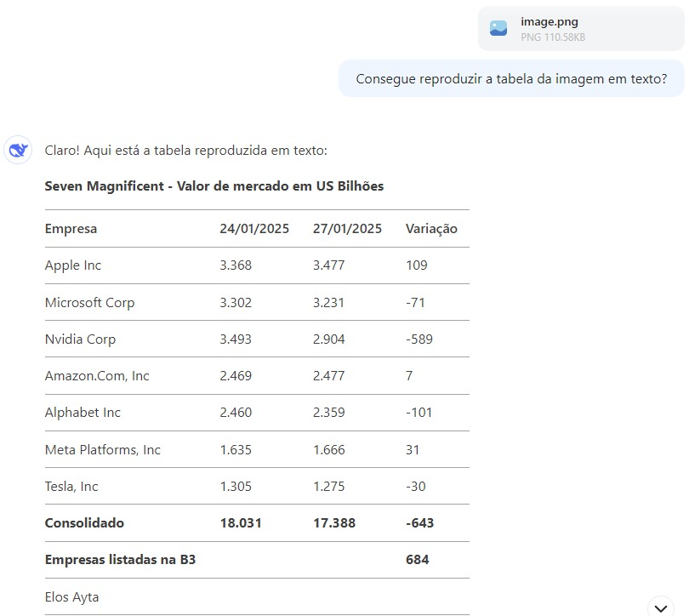Click the 'Empresa' column header
Screen dimensions: 689x616
click(x=71, y=229)
